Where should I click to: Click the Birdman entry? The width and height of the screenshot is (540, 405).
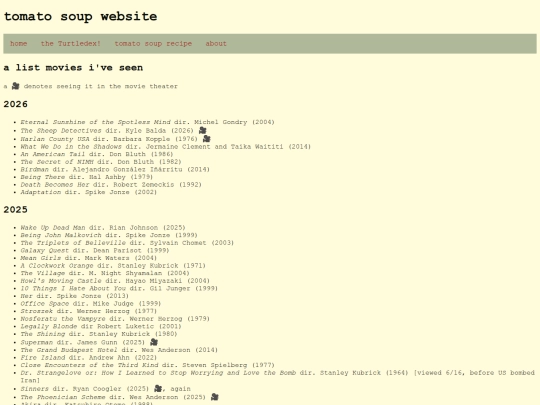pyautogui.click(x=115, y=169)
